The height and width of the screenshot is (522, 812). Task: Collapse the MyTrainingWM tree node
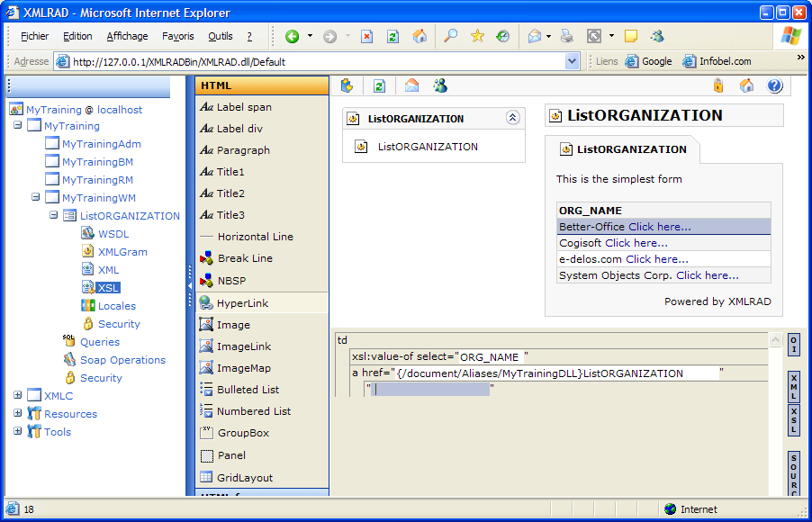tap(36, 197)
